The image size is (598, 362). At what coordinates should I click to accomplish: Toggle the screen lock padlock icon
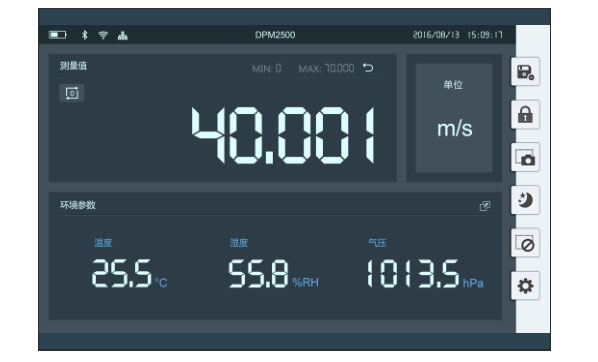click(525, 114)
